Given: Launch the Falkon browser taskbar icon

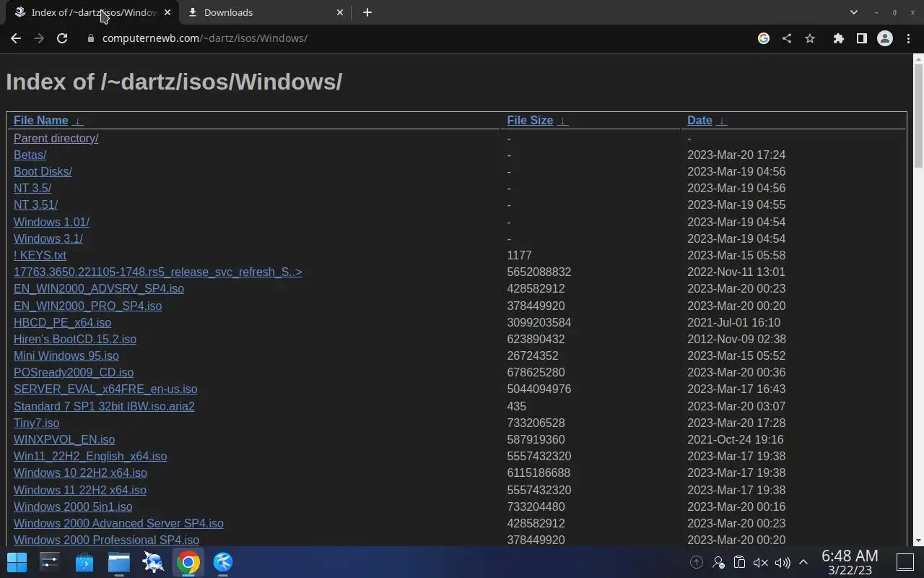Looking at the screenshot, I should coord(223,562).
